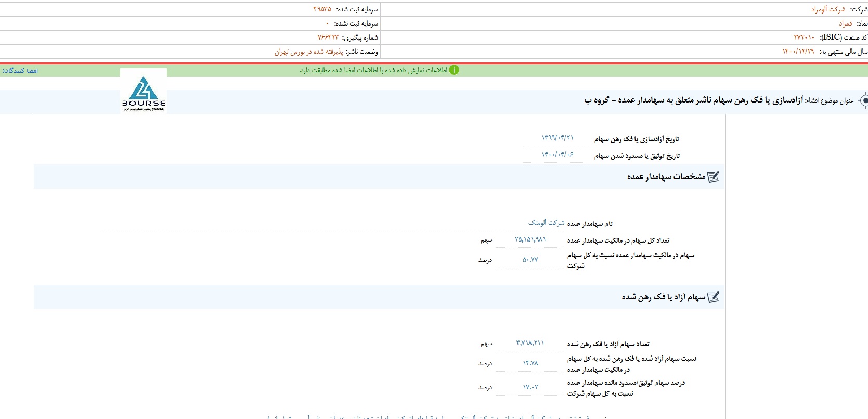Click the header label سال مالی منتهی به
868x419 pixels.
coord(843,52)
